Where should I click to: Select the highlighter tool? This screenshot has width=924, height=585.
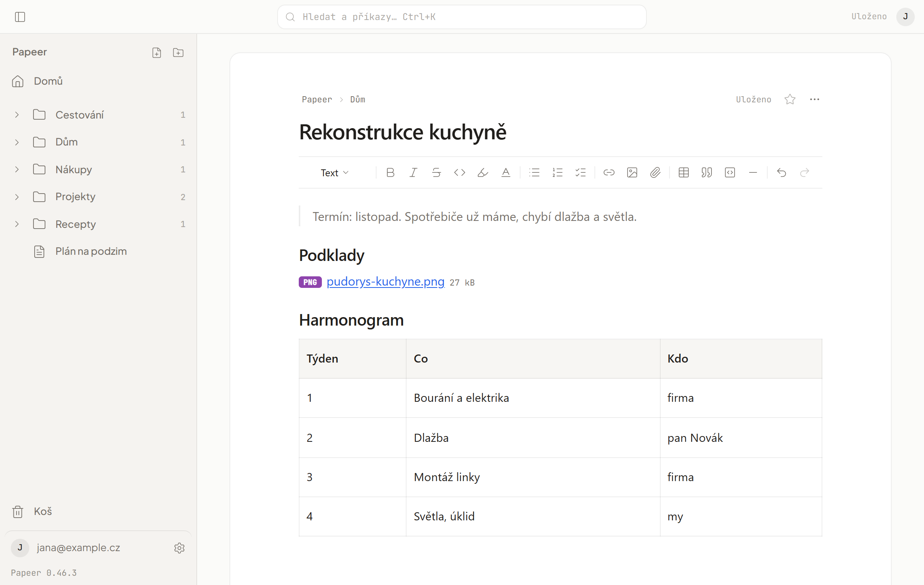click(483, 172)
